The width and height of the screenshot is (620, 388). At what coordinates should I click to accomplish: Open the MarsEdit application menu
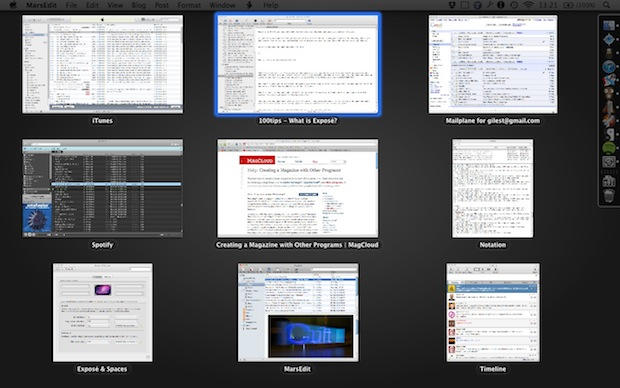pos(42,5)
